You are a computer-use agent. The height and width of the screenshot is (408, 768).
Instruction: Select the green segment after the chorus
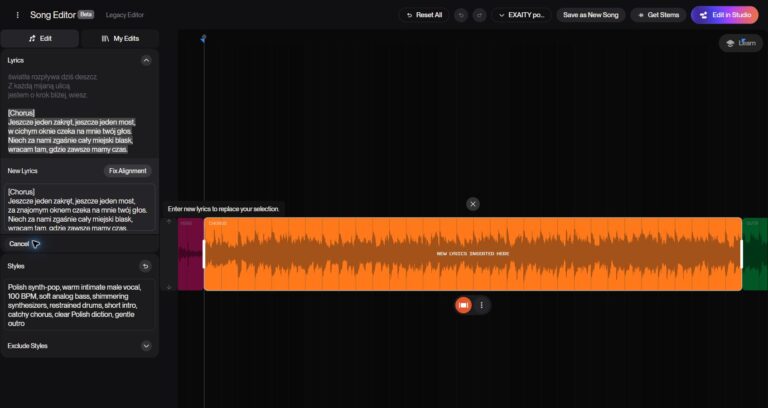pos(755,254)
